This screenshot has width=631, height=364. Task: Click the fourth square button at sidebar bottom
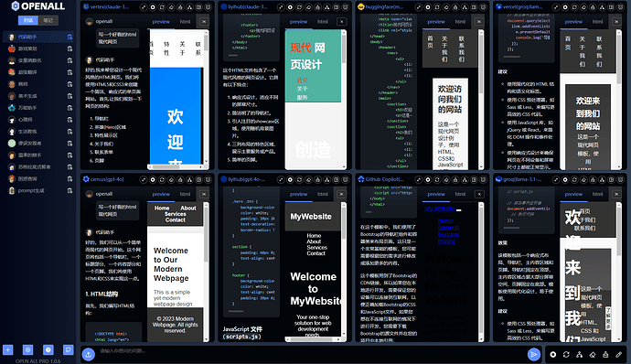(69, 349)
